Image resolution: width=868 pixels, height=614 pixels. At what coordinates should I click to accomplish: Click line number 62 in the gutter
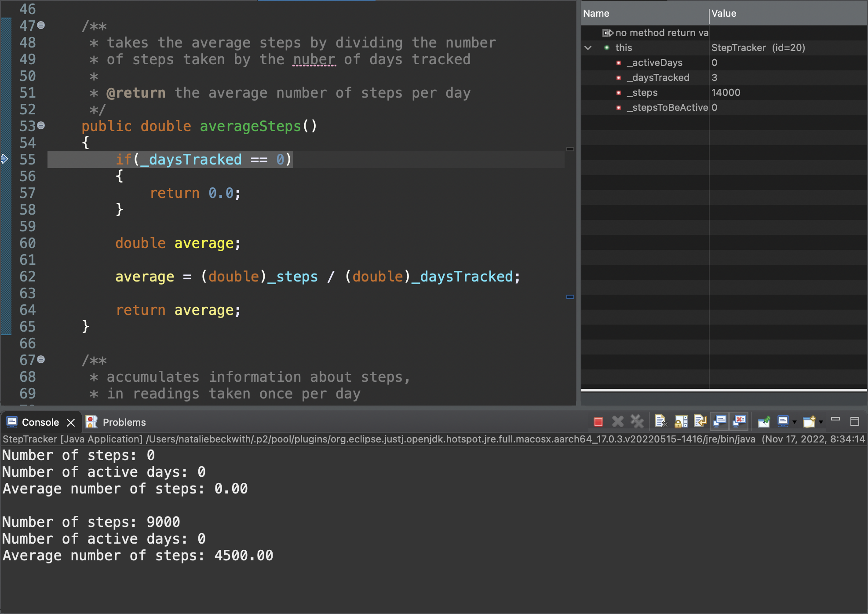click(x=27, y=277)
